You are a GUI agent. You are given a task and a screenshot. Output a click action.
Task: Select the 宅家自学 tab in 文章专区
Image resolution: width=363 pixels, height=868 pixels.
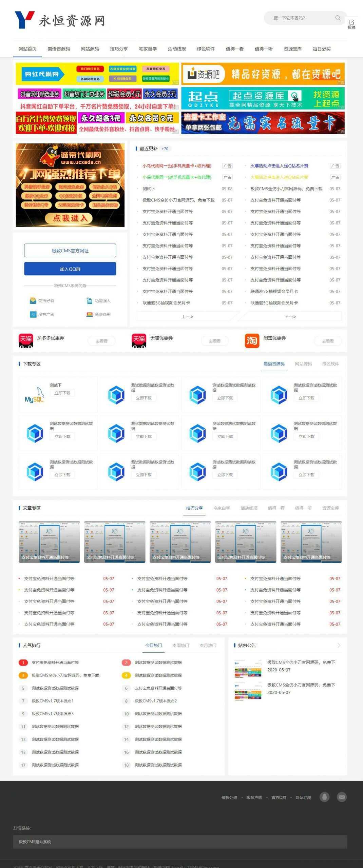click(222, 508)
